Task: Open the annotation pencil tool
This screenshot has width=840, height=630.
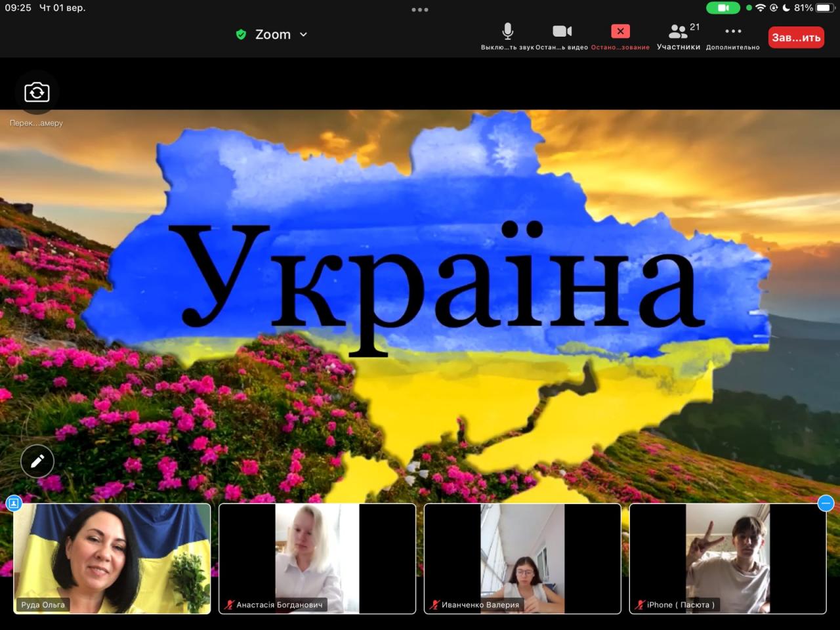Action: [x=37, y=461]
